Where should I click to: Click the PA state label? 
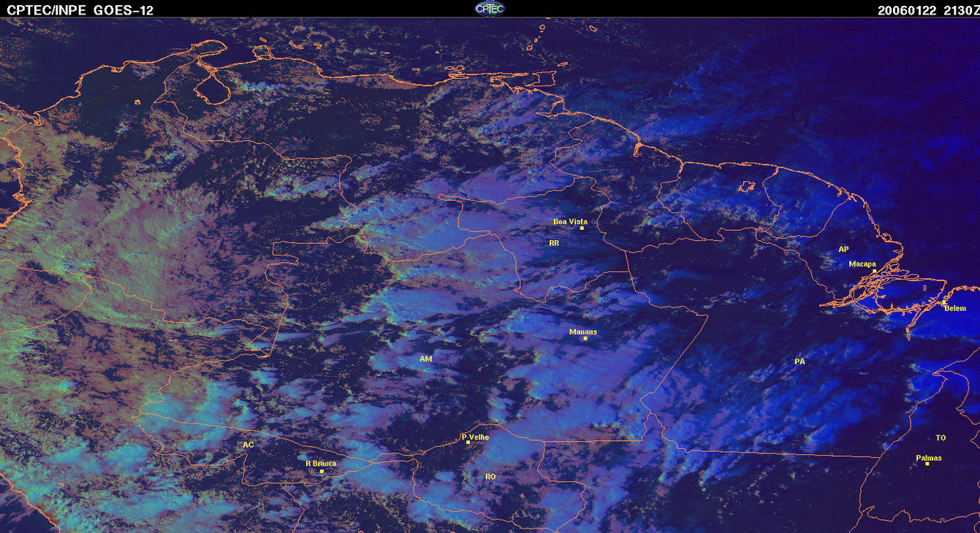tap(799, 361)
